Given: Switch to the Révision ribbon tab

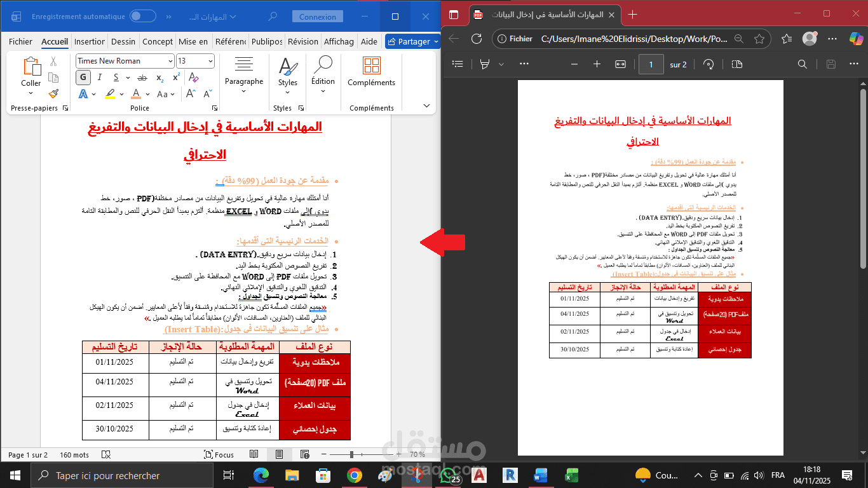Looking at the screenshot, I should [303, 41].
